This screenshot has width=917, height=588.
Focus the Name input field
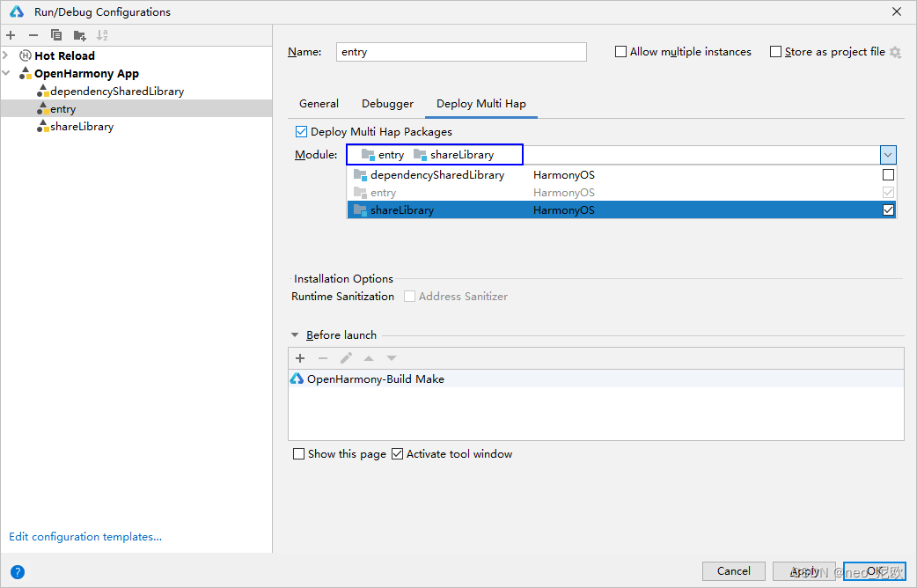coord(461,52)
